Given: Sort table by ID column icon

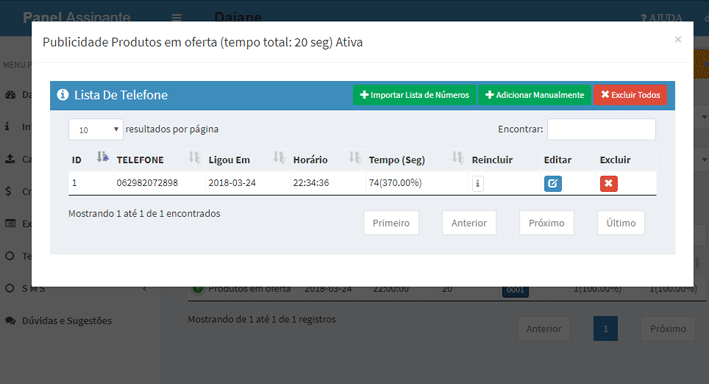Looking at the screenshot, I should click(x=103, y=157).
